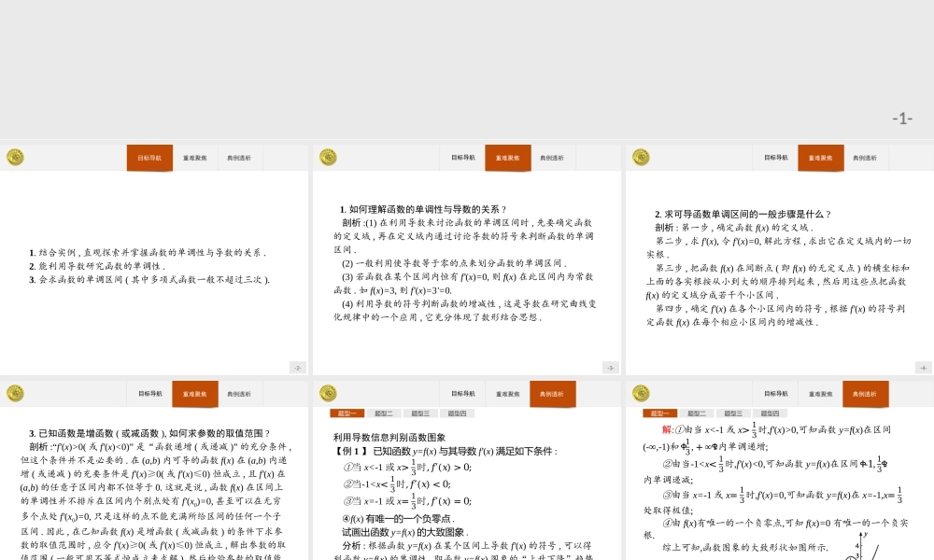Click the golden emblem icon on the first slide
Viewport: 934px width, 560px height.
tap(15, 157)
